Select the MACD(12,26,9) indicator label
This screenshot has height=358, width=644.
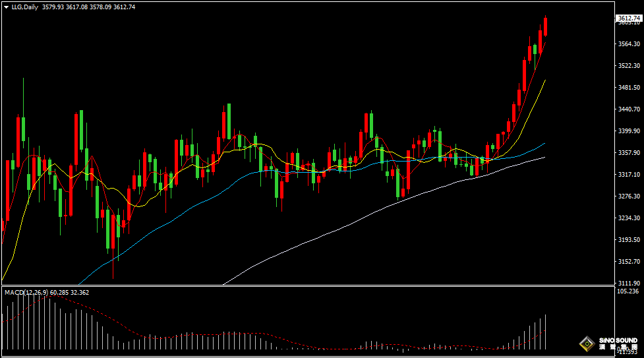tap(25, 292)
